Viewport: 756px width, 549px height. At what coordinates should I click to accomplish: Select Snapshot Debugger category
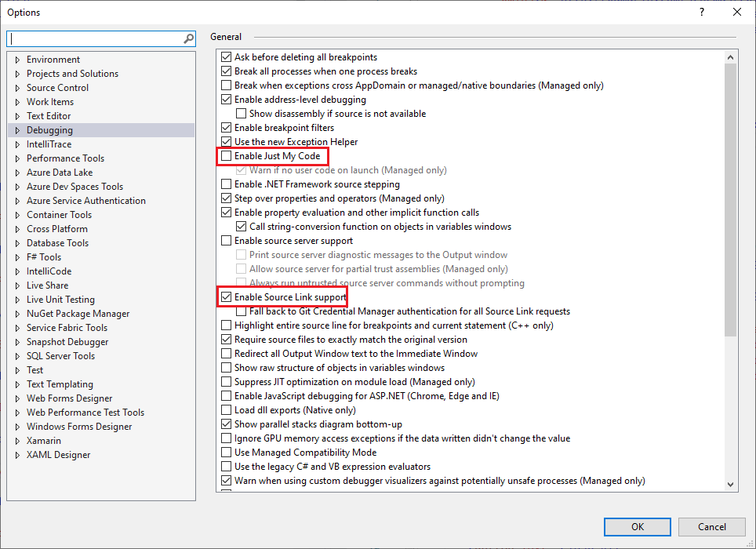tap(67, 342)
